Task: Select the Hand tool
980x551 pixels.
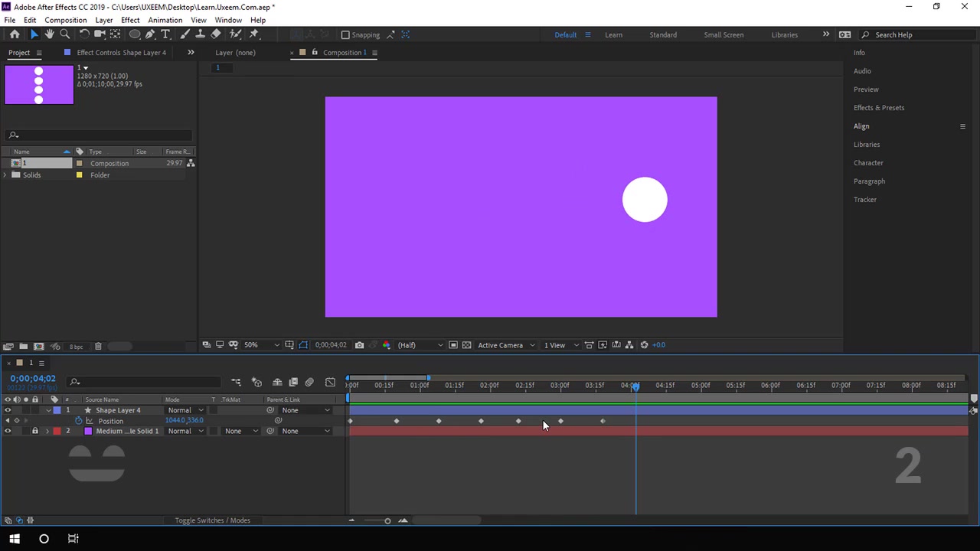Action: coord(49,34)
